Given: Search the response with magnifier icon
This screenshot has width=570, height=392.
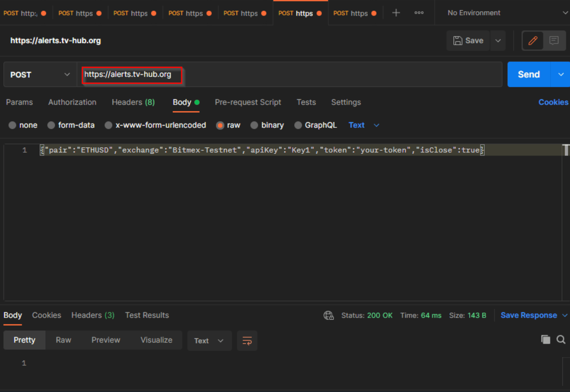Looking at the screenshot, I should click(x=561, y=340).
